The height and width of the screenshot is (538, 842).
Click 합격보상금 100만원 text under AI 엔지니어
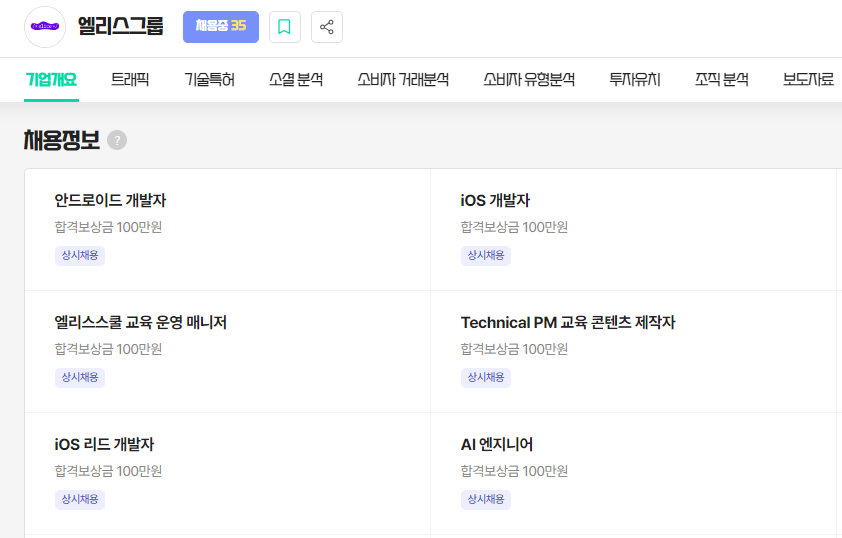click(x=514, y=471)
